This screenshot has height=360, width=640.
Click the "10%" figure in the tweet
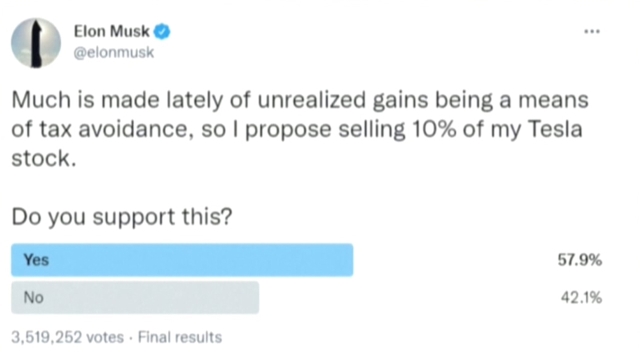pos(434,129)
